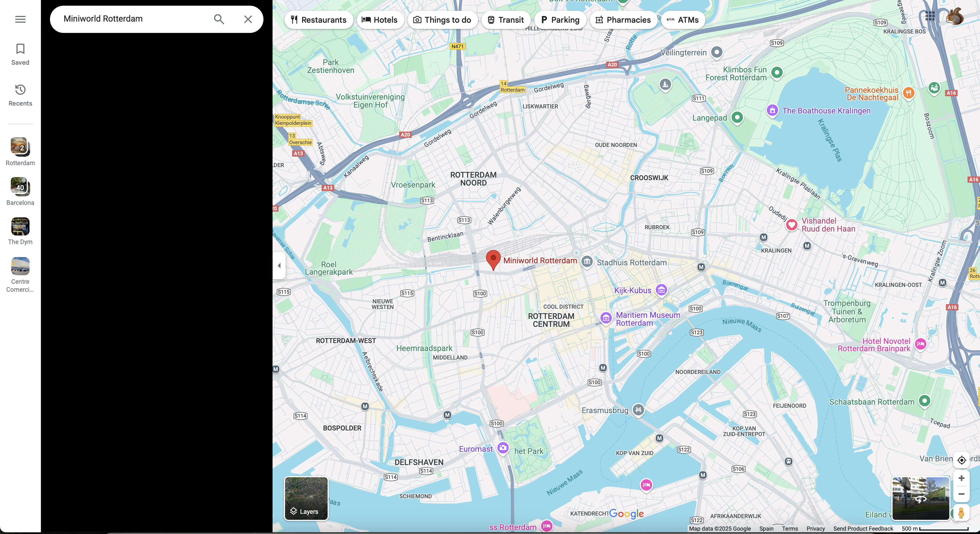
Task: Click the Miniworld Rotterdam search field
Action: [133, 19]
